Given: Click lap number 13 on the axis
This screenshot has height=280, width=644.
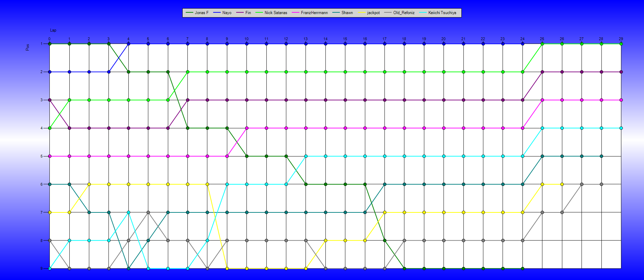Looking at the screenshot, I should coord(306,39).
